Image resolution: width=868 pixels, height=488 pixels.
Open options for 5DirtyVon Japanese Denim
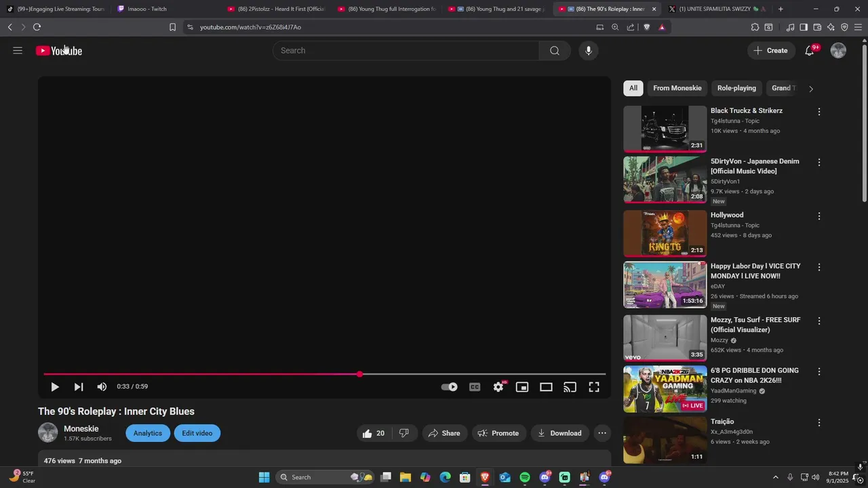point(819,163)
